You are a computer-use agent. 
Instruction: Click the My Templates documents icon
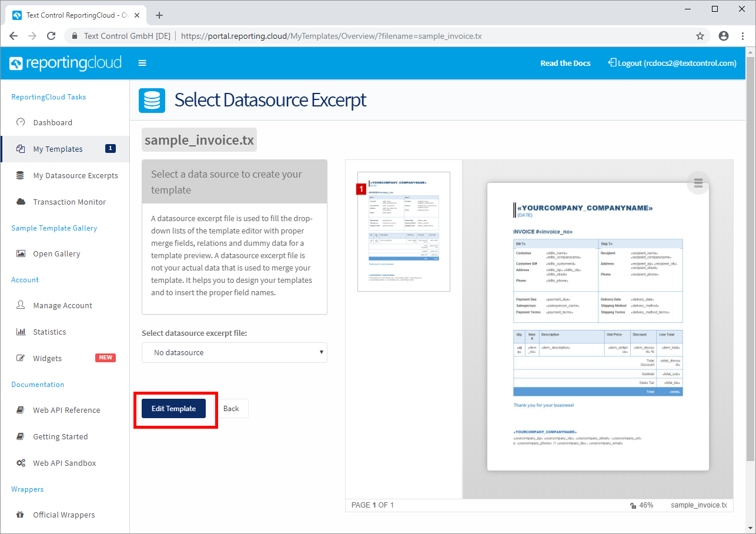click(21, 149)
